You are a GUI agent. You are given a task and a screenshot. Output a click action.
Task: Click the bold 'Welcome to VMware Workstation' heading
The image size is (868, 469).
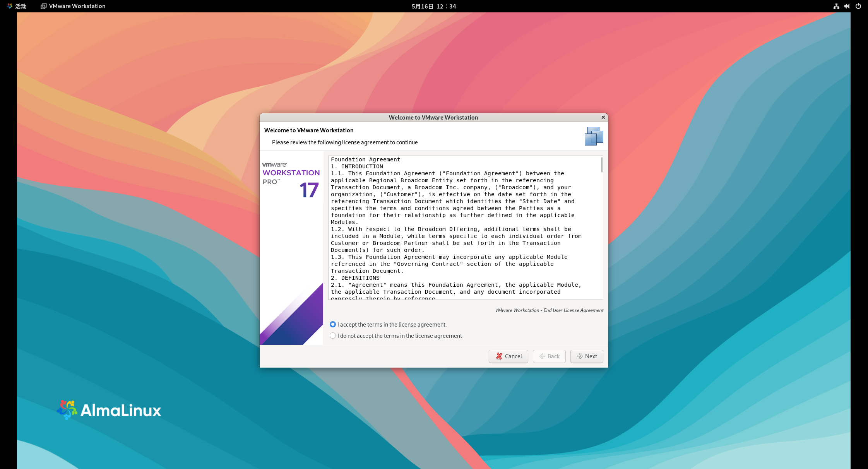[x=309, y=130]
